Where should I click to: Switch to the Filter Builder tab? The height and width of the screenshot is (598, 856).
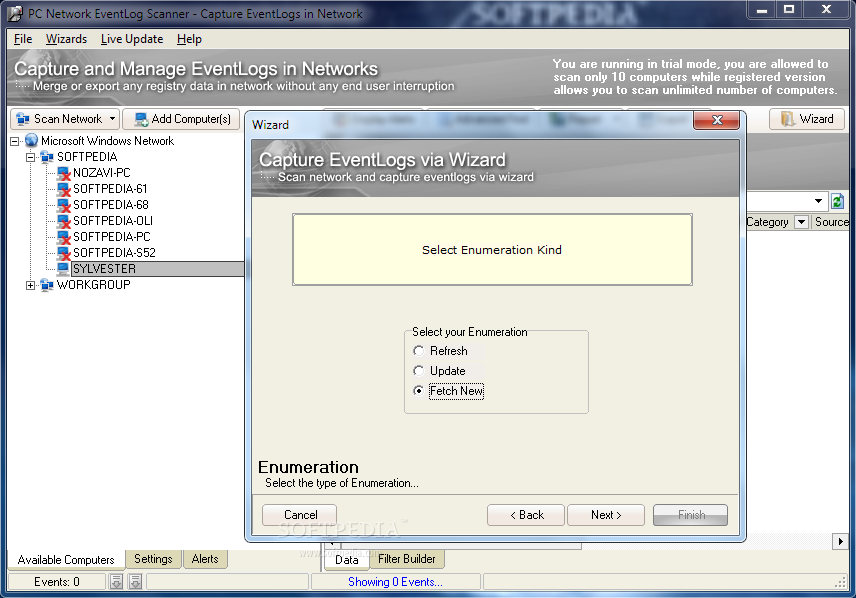pos(407,559)
